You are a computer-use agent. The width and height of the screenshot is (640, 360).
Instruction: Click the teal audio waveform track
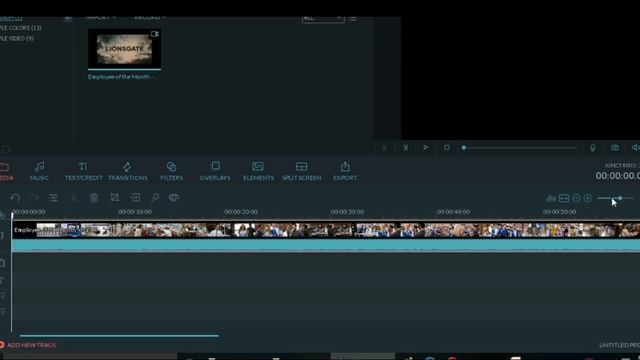(x=326, y=245)
